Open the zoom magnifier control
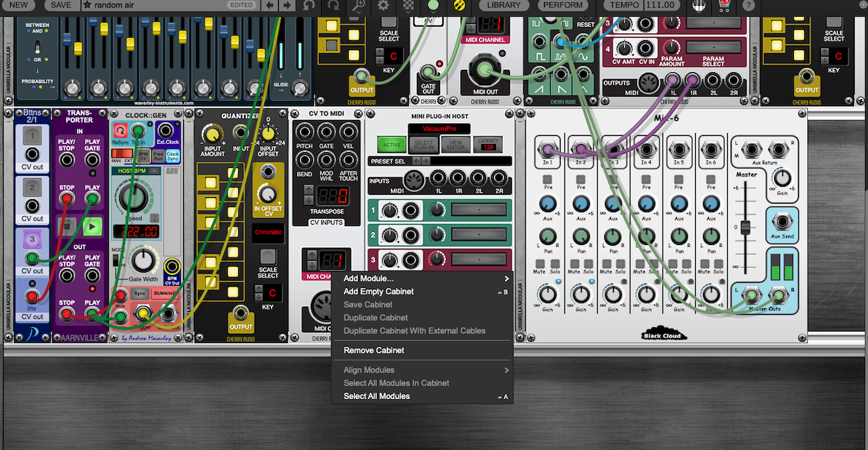Image resolution: width=868 pixels, height=450 pixels. (x=357, y=6)
